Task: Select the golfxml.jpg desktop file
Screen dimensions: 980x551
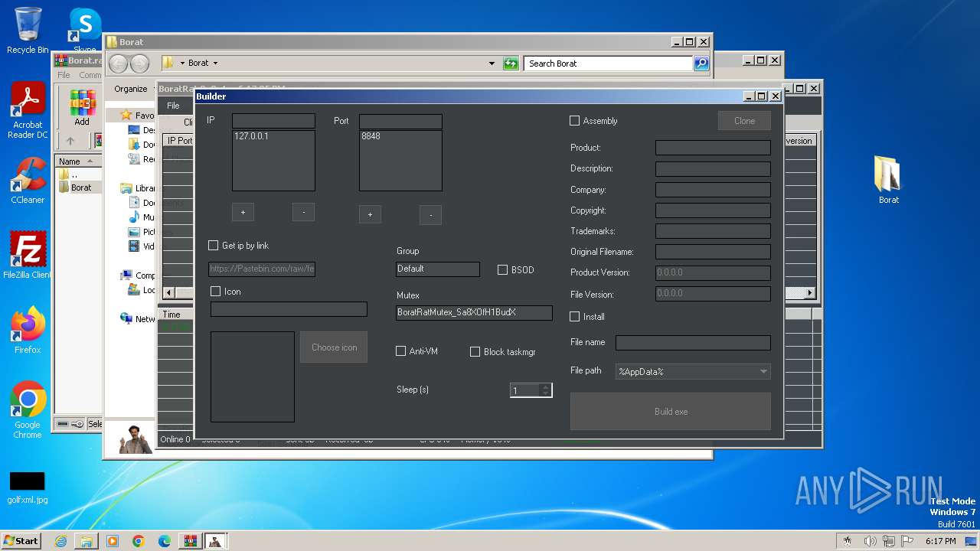Action: tap(28, 488)
